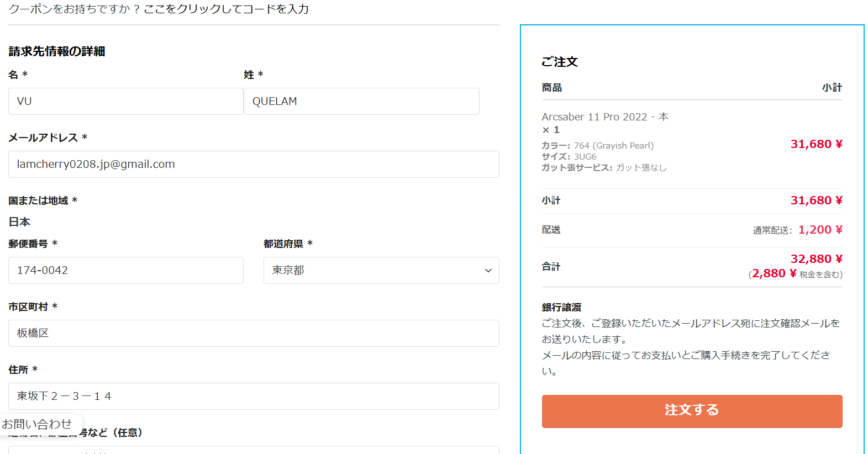The height and width of the screenshot is (454, 868).
Task: Click the chevron arrow in the 東京都 selector
Action: (488, 271)
